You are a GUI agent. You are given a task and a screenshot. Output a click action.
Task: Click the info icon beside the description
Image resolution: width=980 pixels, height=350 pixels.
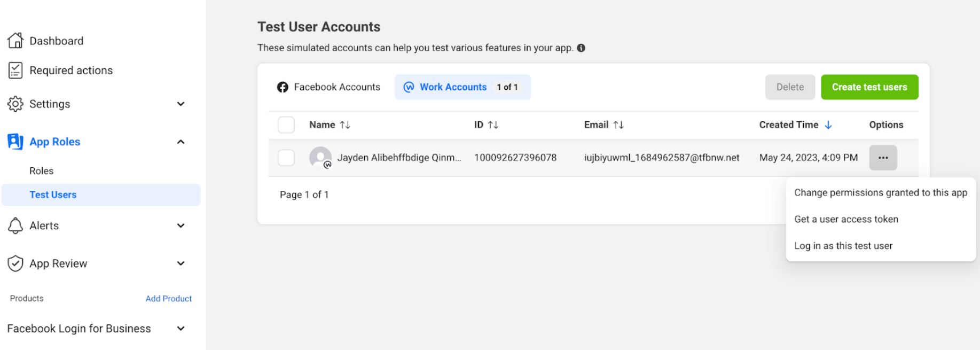[x=581, y=48]
